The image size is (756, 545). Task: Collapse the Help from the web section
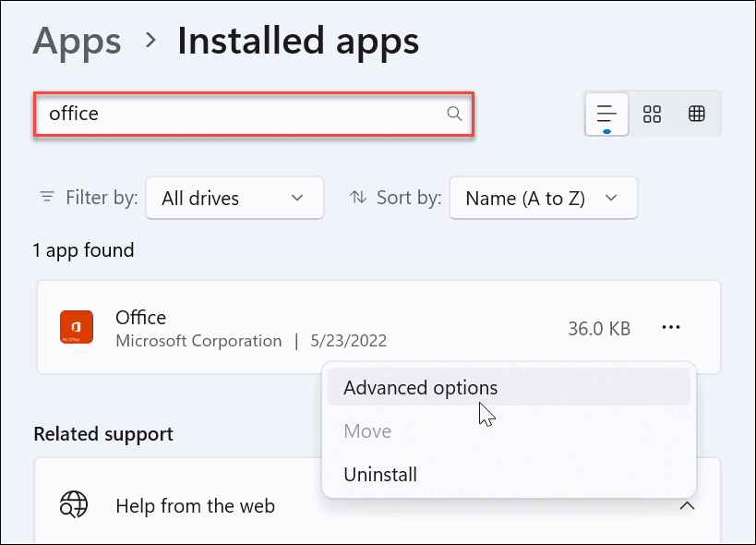click(687, 506)
